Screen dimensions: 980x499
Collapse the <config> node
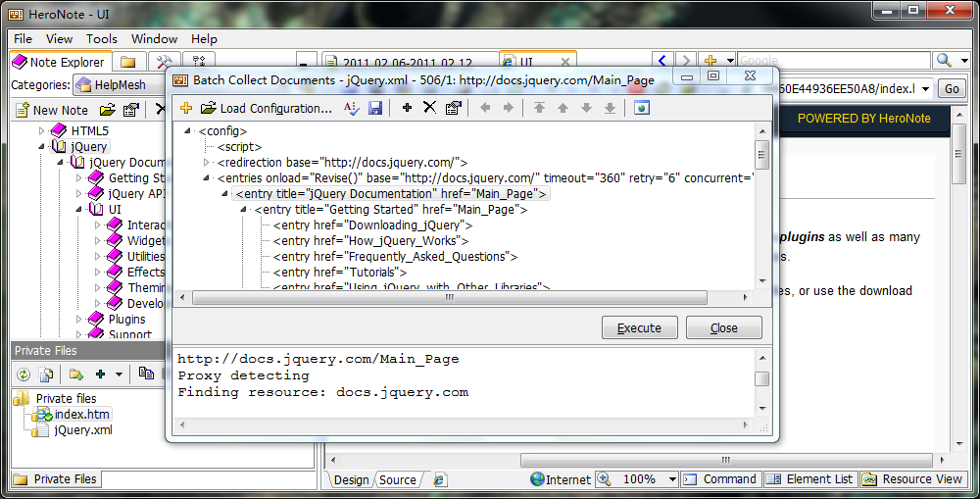coord(187,130)
